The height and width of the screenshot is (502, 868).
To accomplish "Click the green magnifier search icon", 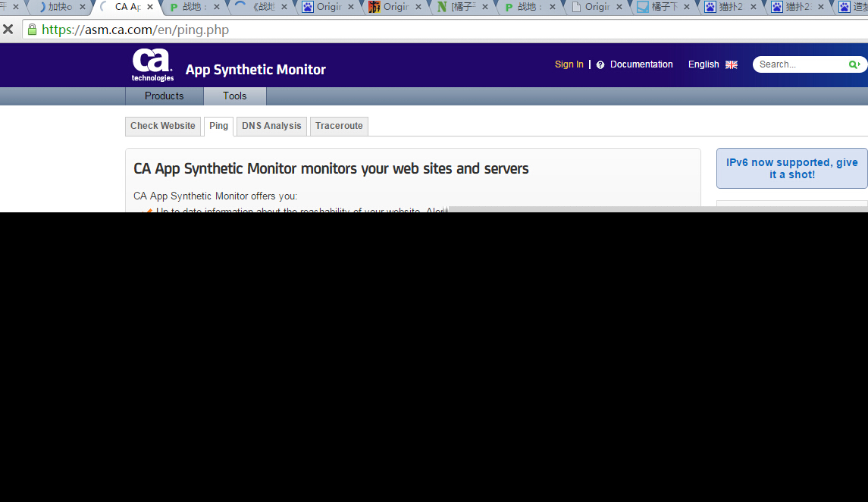I will tap(854, 64).
